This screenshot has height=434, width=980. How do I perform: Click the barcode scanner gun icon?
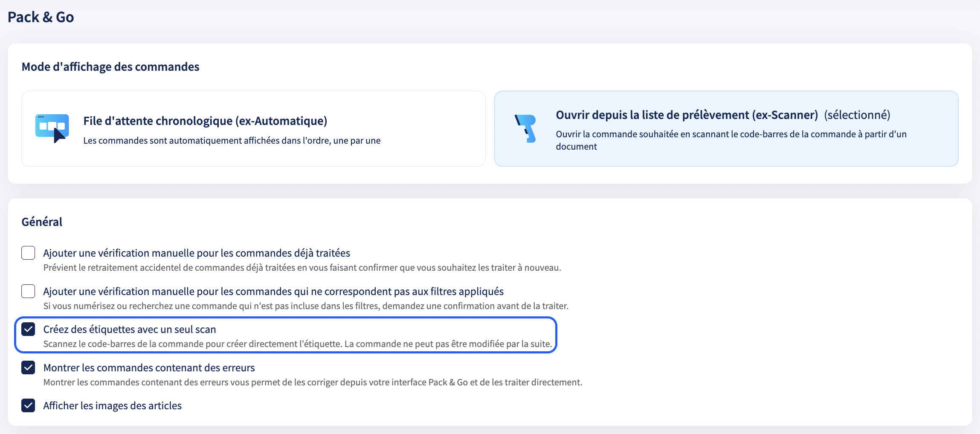pos(525,128)
